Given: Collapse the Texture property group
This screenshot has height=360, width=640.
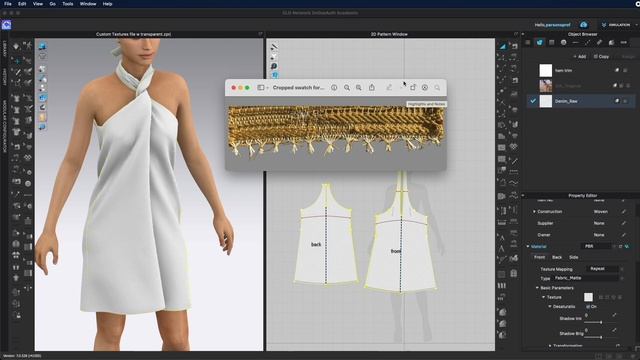Looking at the screenshot, I should pyautogui.click(x=543, y=297).
